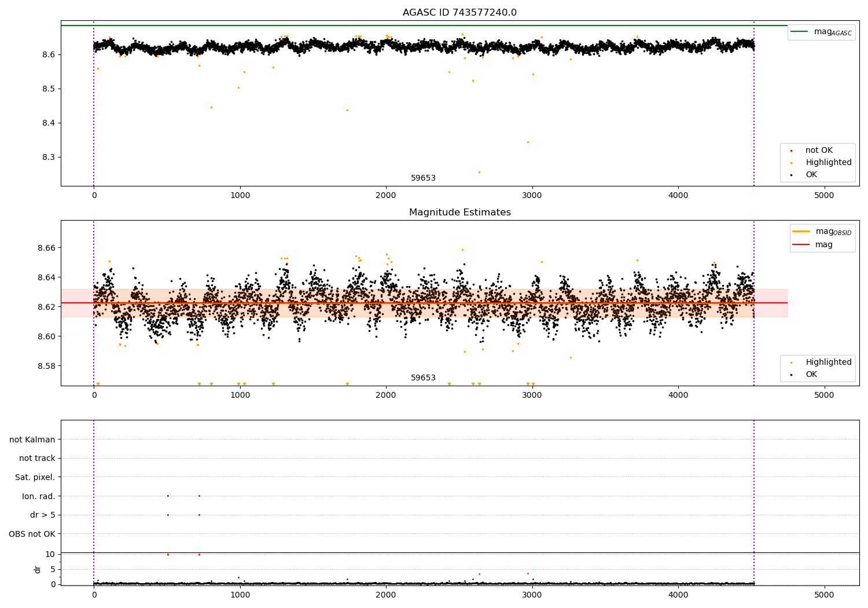Click the 8.66 y-tick in middle plot
The width and height of the screenshot is (868, 608).
pos(46,248)
